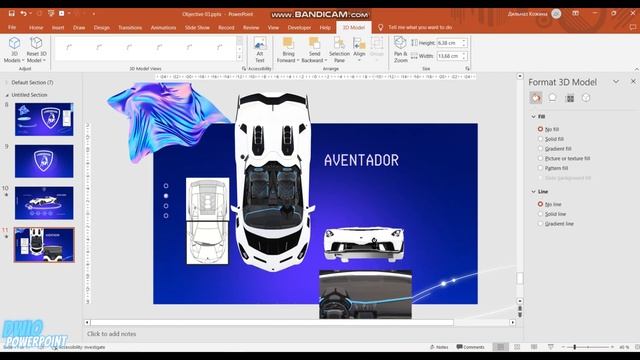640x360 pixels.
Task: Click the Height input field
Action: pos(449,43)
